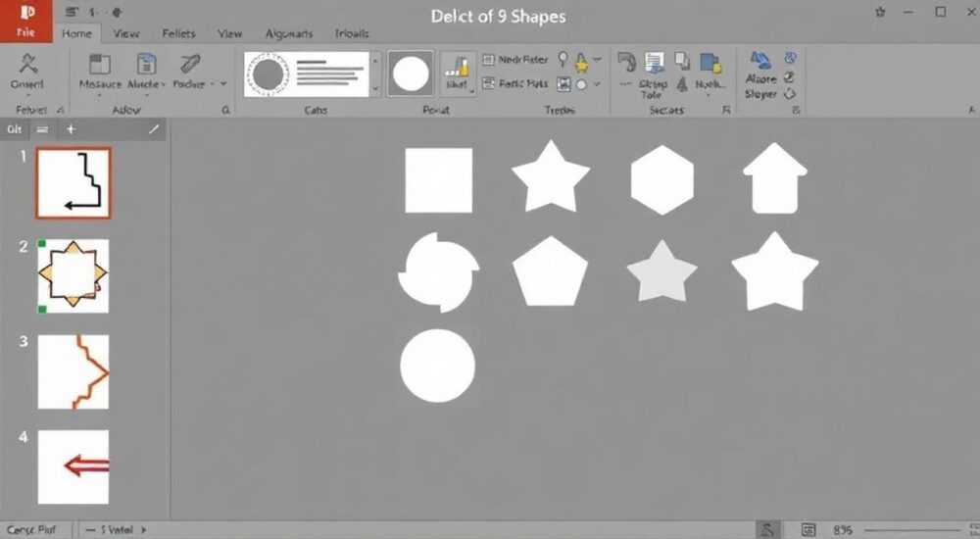Click the star icon in title bar
Image resolution: width=980 pixels, height=539 pixels.
[881, 12]
